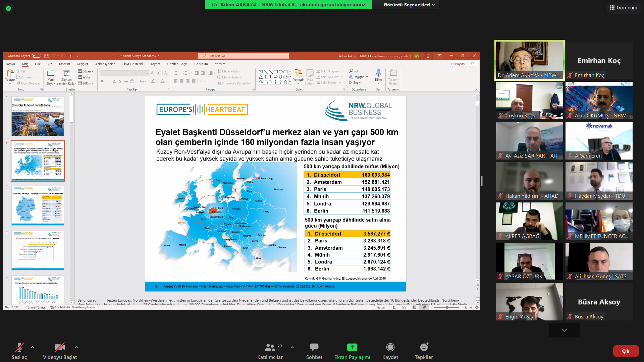Viewport: 644px width, 362px height.
Task: Expand the Görüntü Seçenekleri dropdown
Action: 409,5
